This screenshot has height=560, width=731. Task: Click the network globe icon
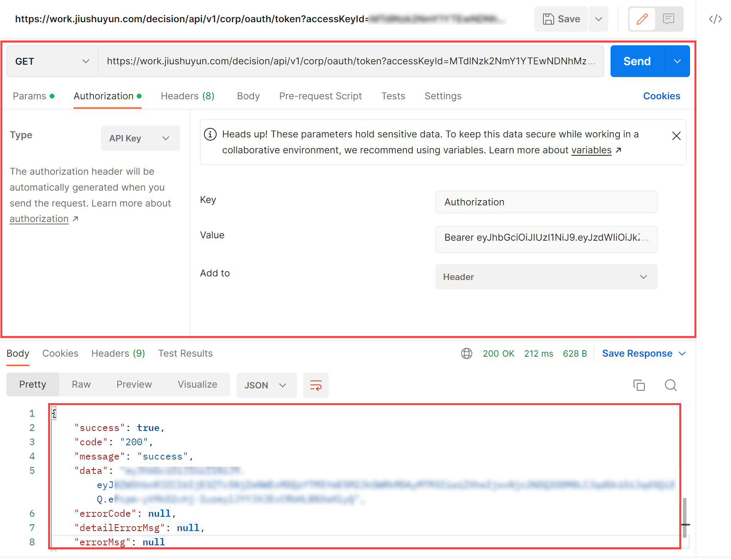pyautogui.click(x=467, y=353)
